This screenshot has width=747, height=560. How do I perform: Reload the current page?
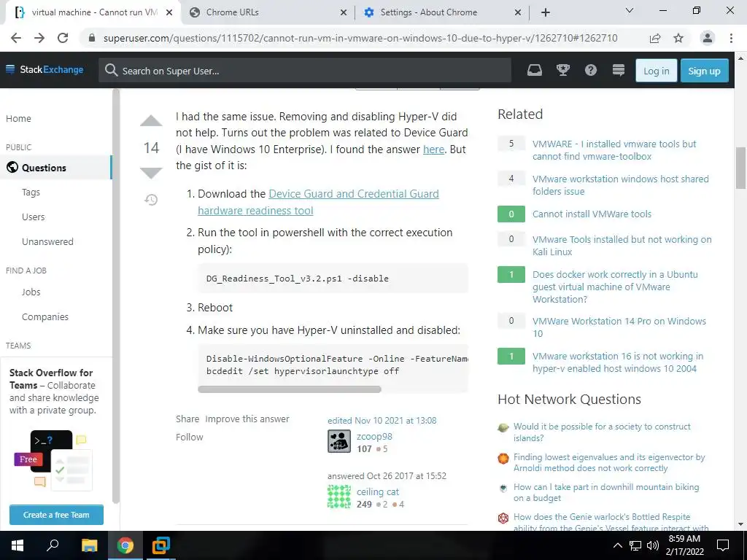[63, 38]
